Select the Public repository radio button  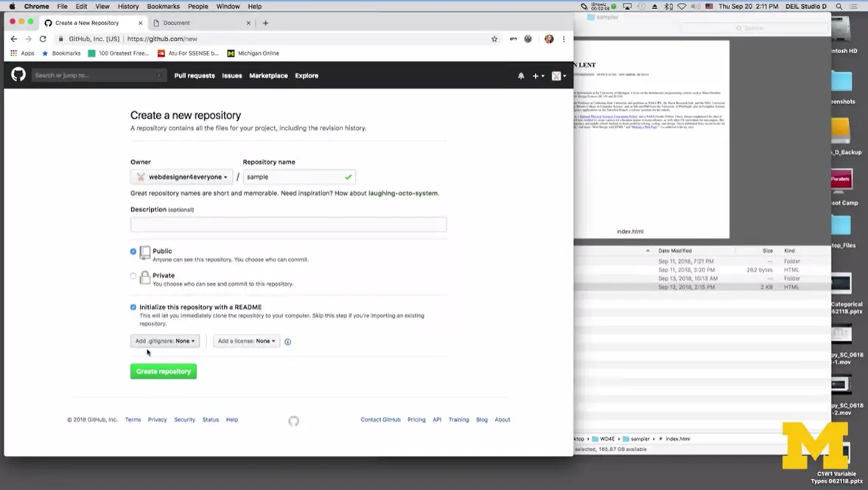click(x=133, y=251)
